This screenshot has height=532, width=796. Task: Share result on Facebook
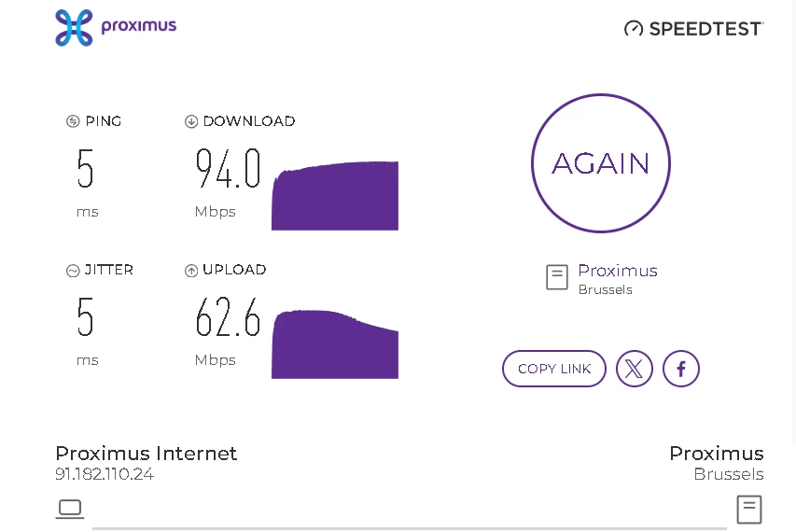[x=681, y=369]
